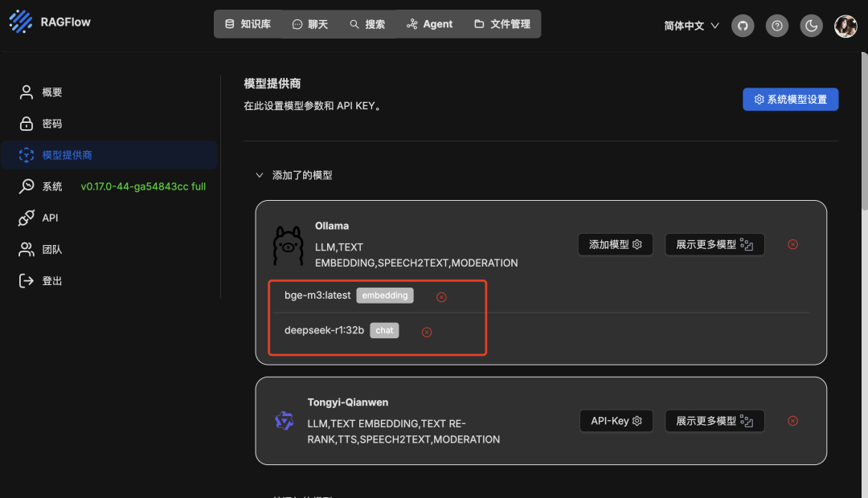
Task: Switch to the Agent tab
Action: 429,24
